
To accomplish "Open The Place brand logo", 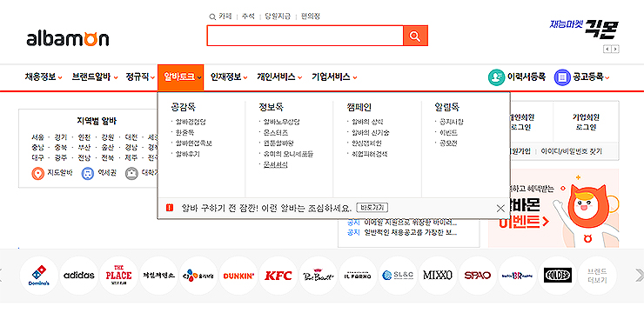I will pos(118,276).
